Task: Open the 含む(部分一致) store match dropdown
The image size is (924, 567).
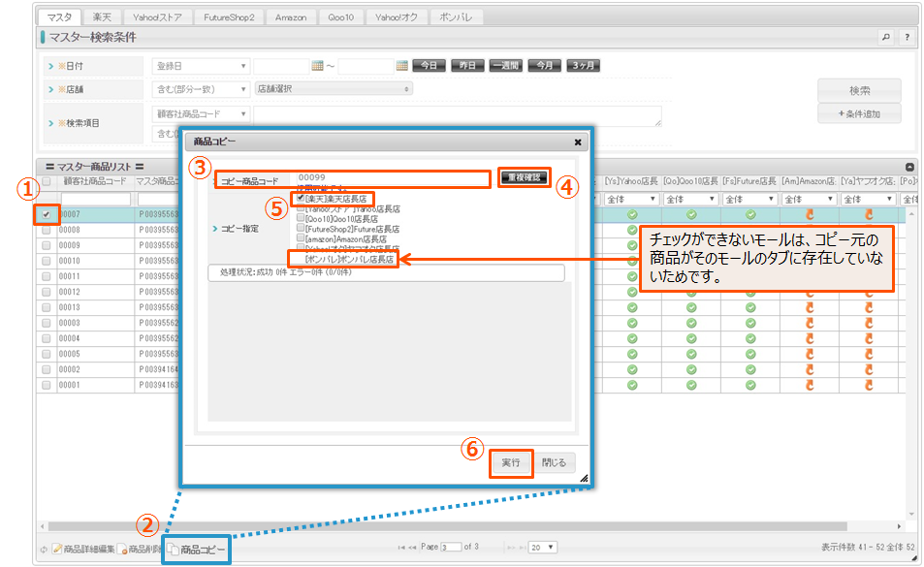Action: pos(201,89)
